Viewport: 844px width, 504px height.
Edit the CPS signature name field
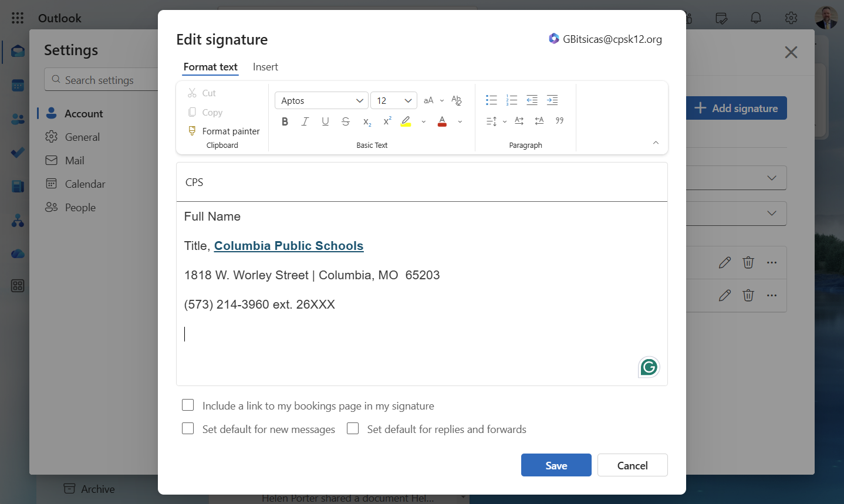[x=422, y=182]
